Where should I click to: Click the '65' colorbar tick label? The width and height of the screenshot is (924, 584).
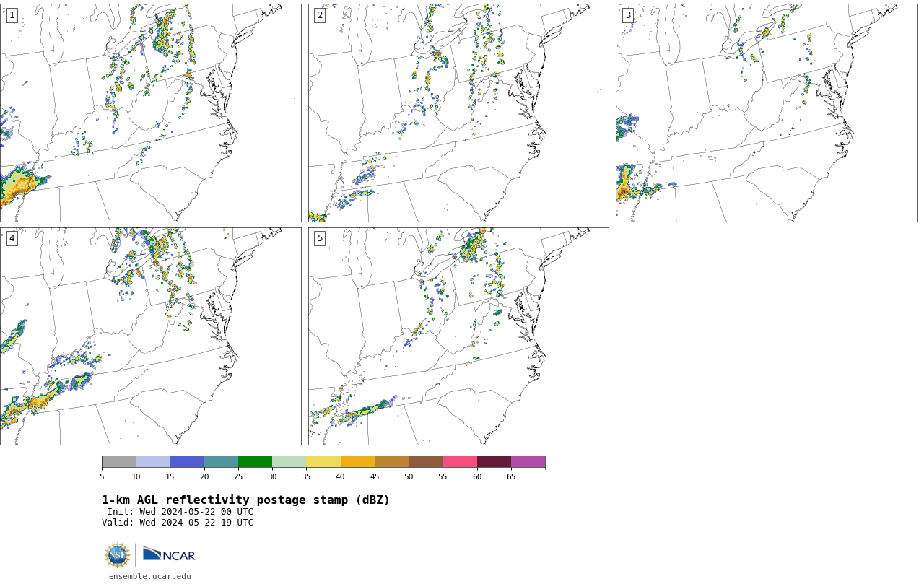pos(511,476)
